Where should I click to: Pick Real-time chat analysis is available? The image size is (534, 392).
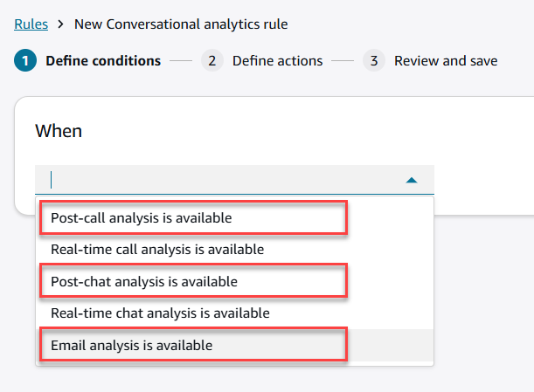pyautogui.click(x=160, y=313)
